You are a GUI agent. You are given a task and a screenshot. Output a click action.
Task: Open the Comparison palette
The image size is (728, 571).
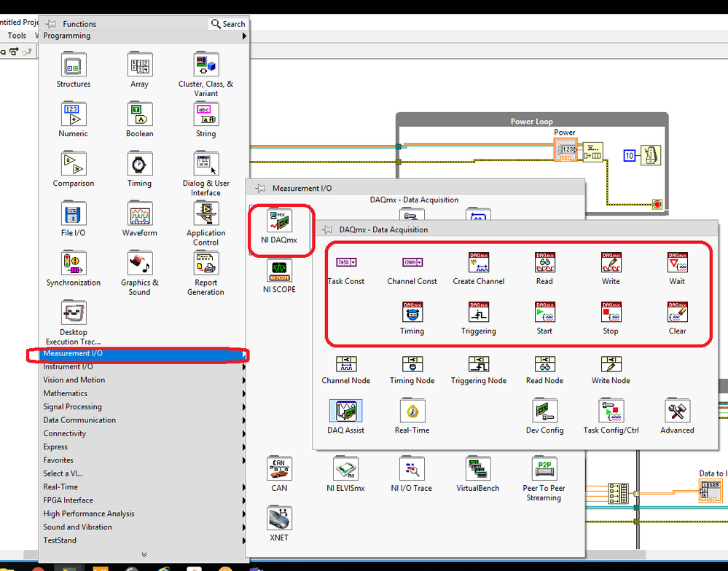[x=74, y=164]
